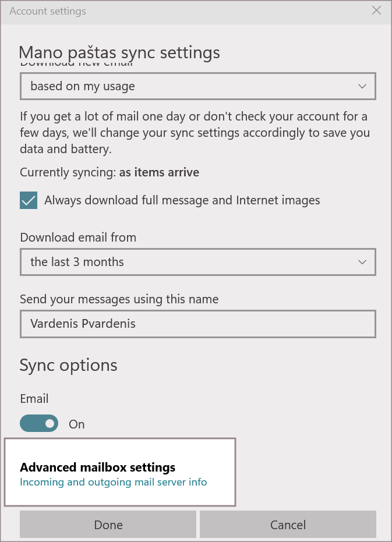The image size is (392, 542).
Task: Click the "On" label beside Email toggle
Action: [77, 424]
